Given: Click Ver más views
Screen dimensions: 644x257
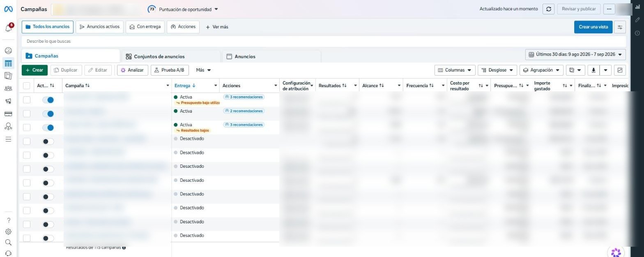Looking at the screenshot, I should tap(217, 27).
